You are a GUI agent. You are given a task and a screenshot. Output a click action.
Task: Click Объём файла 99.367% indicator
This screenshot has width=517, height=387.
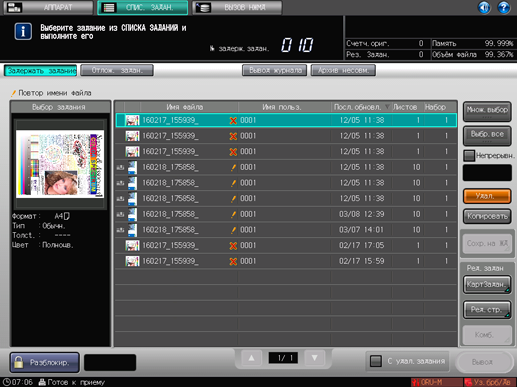tap(472, 54)
